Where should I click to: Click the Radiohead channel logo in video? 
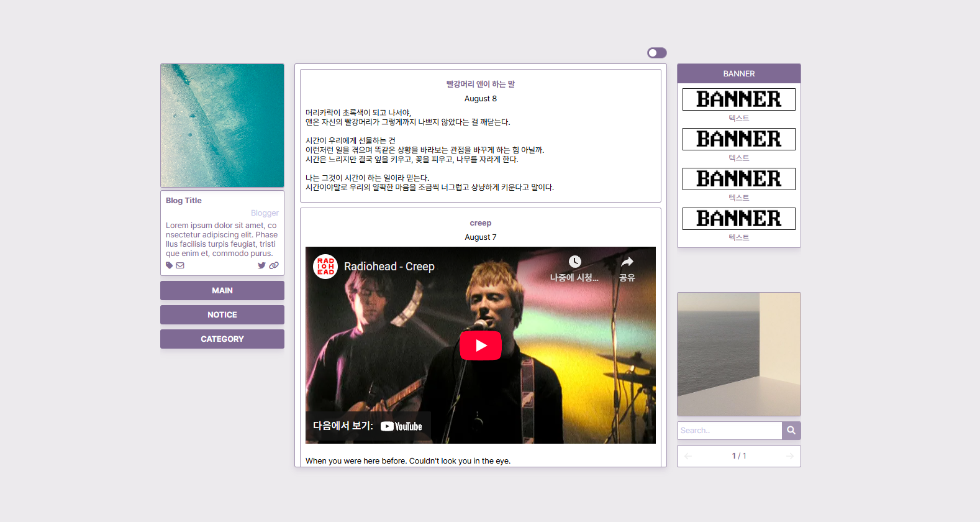coord(325,267)
